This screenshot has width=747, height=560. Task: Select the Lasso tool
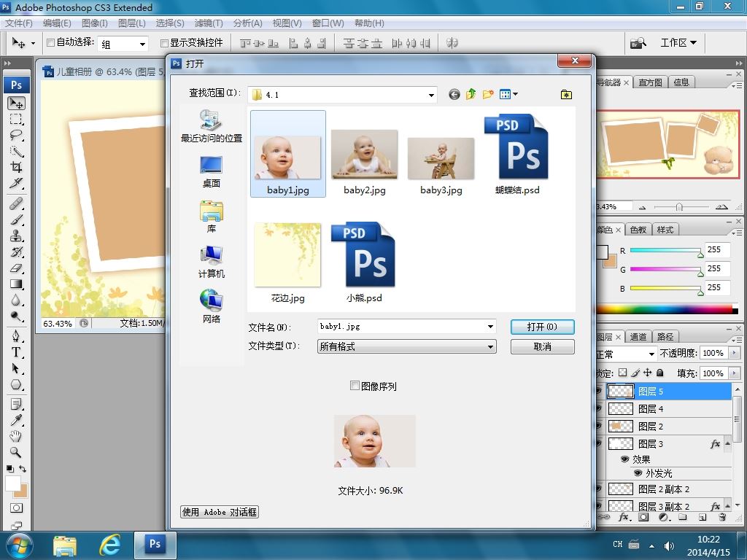[16, 135]
